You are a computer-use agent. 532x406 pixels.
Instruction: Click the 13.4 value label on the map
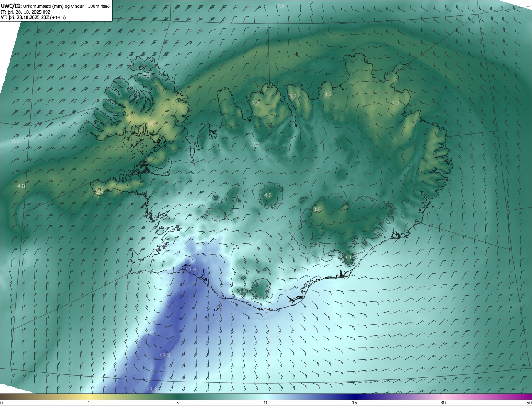point(191,270)
